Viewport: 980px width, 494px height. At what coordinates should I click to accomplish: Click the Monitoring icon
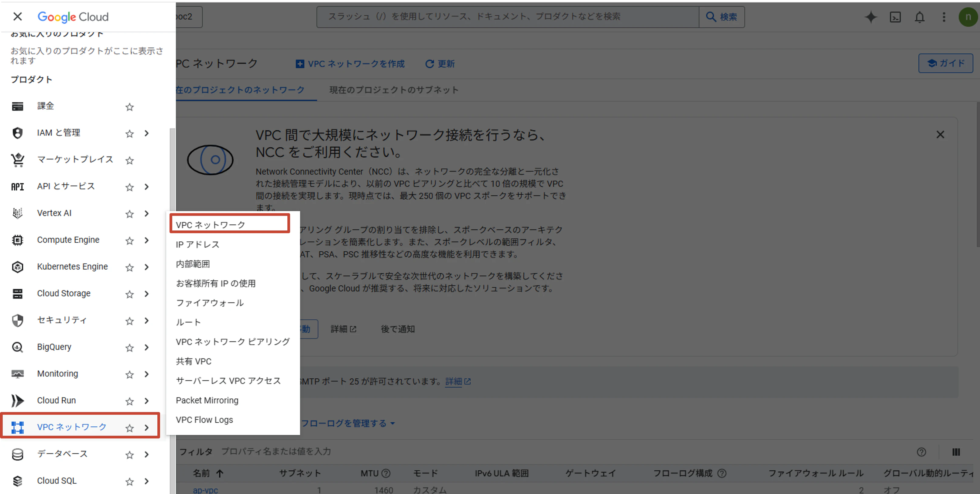[x=18, y=374]
